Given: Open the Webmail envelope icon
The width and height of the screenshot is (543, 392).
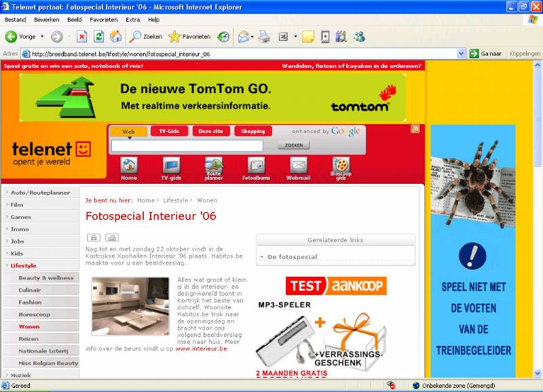Looking at the screenshot, I should click(298, 168).
